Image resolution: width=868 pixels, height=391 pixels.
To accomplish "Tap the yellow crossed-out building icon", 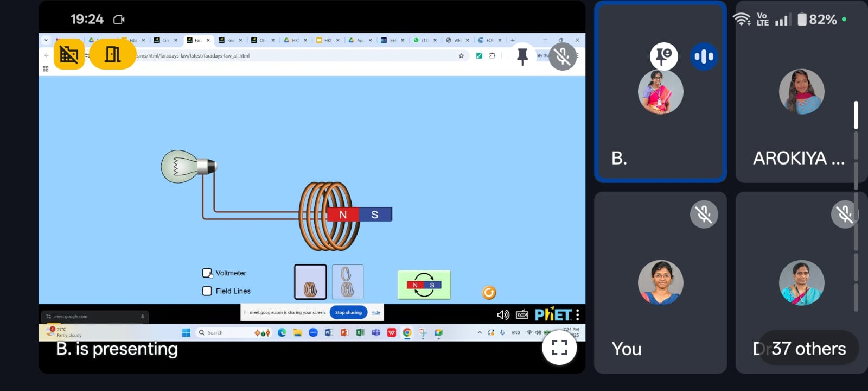I will 69,54.
